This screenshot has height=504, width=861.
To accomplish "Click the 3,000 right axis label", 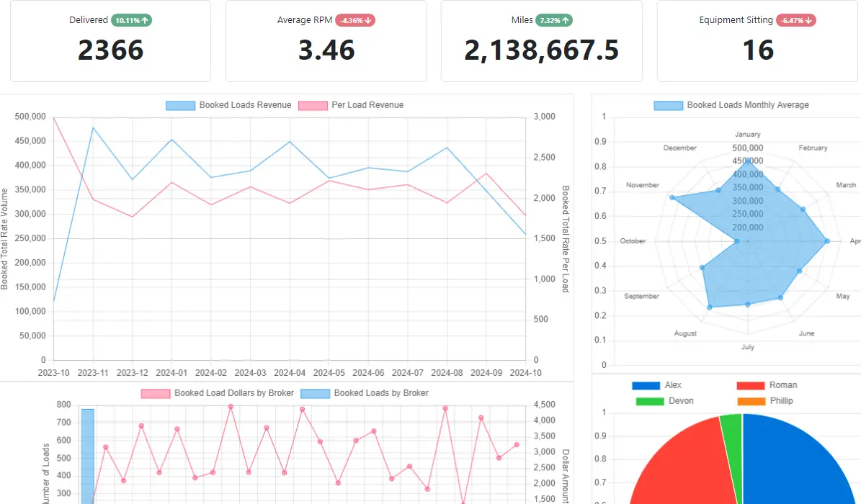I will (544, 117).
